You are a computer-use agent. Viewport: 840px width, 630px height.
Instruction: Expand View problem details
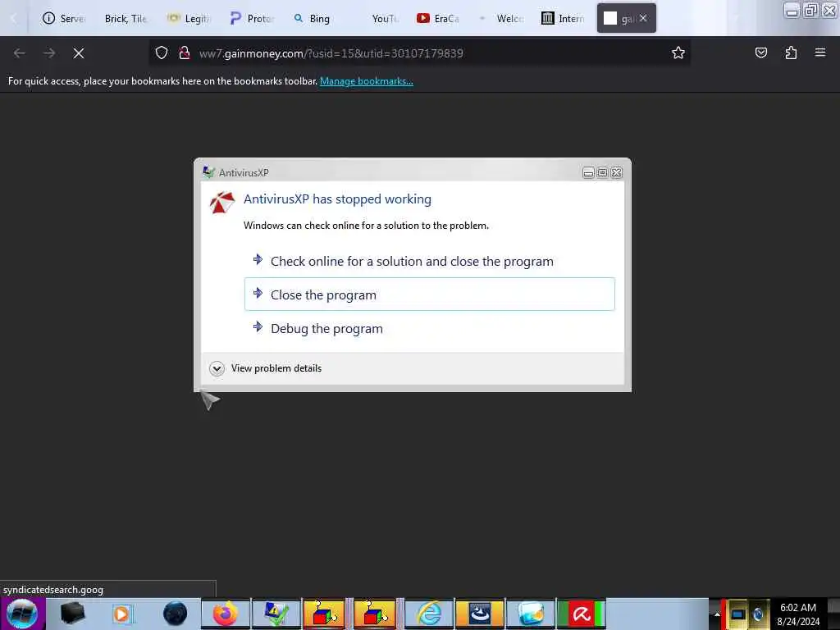pos(266,368)
